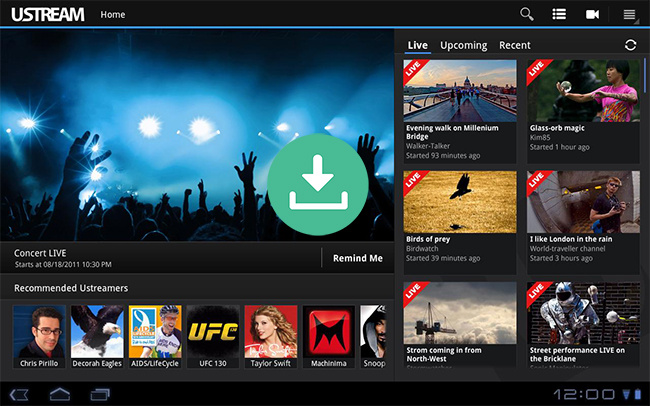
Task: Click Started 93 minutes ago text
Action: coord(443,156)
